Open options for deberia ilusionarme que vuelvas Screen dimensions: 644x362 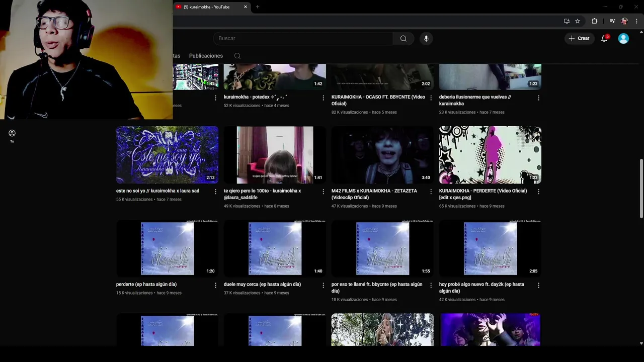pyautogui.click(x=539, y=98)
